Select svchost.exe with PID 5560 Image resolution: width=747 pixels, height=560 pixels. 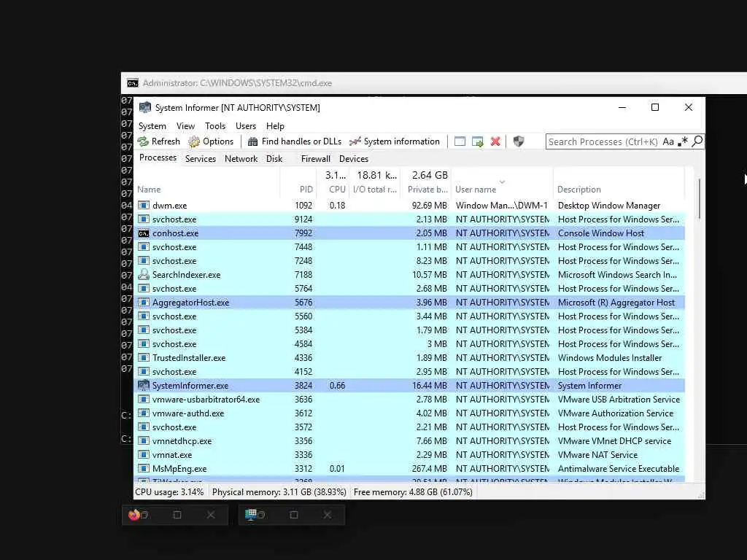[x=410, y=316]
